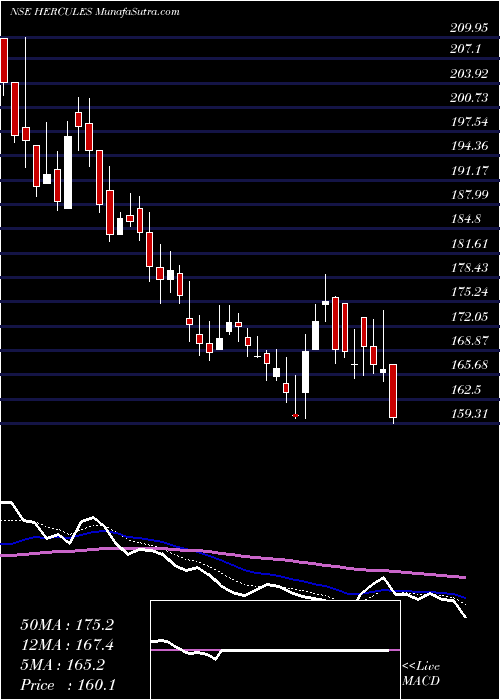
Task: Click the tall white candle near 194
Action: tap(68, 172)
